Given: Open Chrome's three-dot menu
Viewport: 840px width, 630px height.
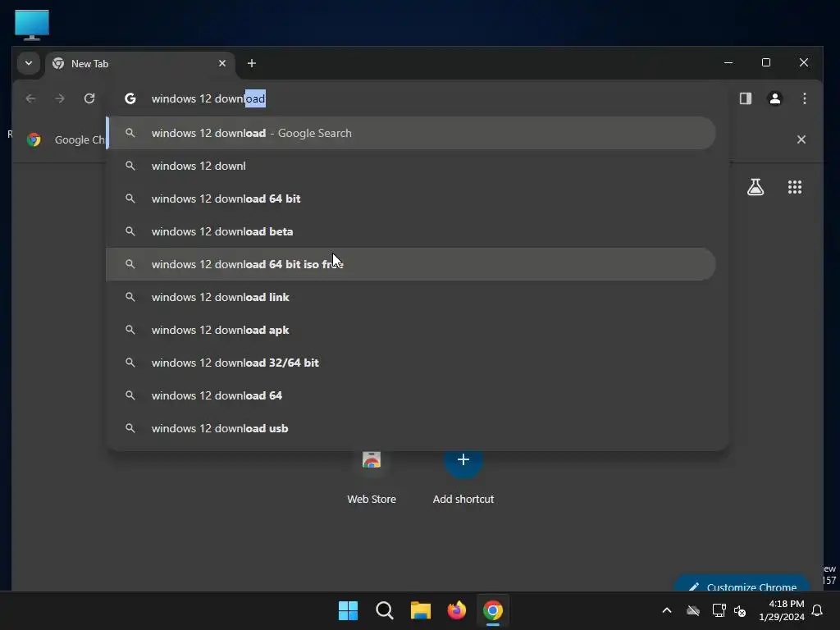Looking at the screenshot, I should click(x=805, y=98).
